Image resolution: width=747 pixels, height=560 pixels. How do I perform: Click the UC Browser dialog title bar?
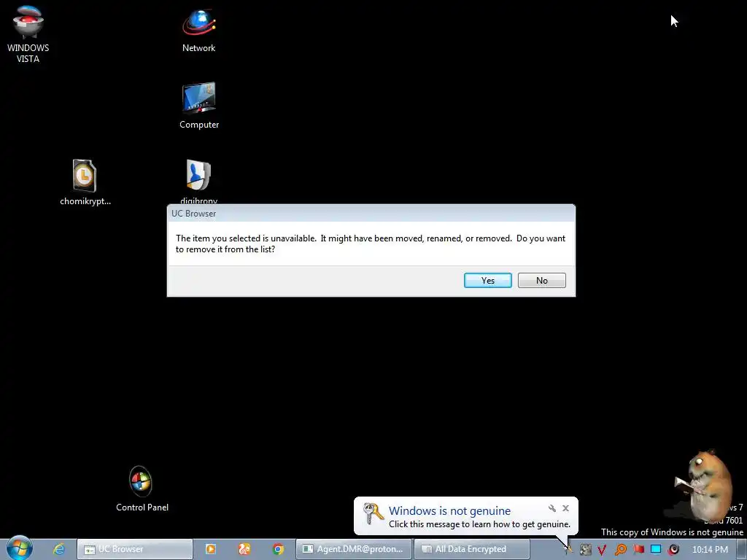[371, 214]
